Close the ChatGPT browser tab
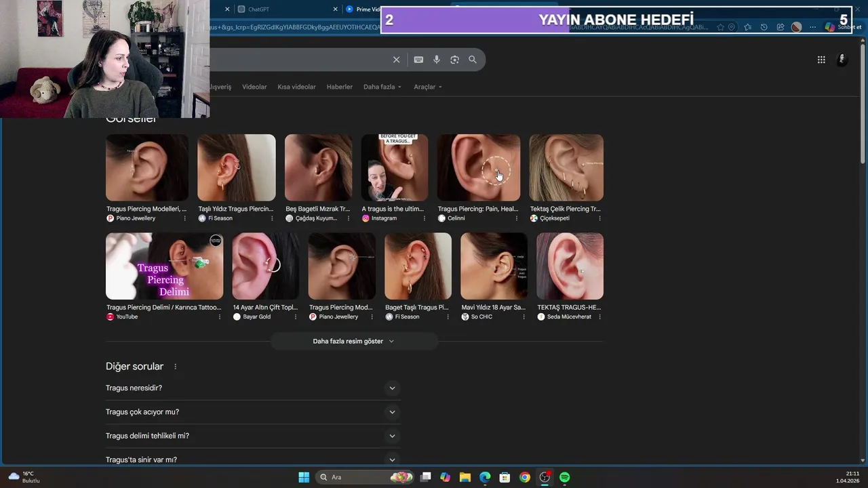The image size is (868, 488). coord(335,9)
